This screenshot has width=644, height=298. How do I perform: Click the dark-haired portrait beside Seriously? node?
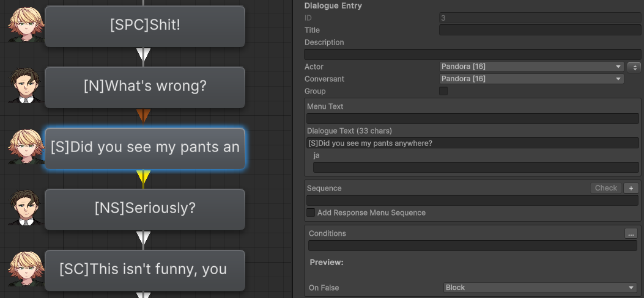(26, 208)
